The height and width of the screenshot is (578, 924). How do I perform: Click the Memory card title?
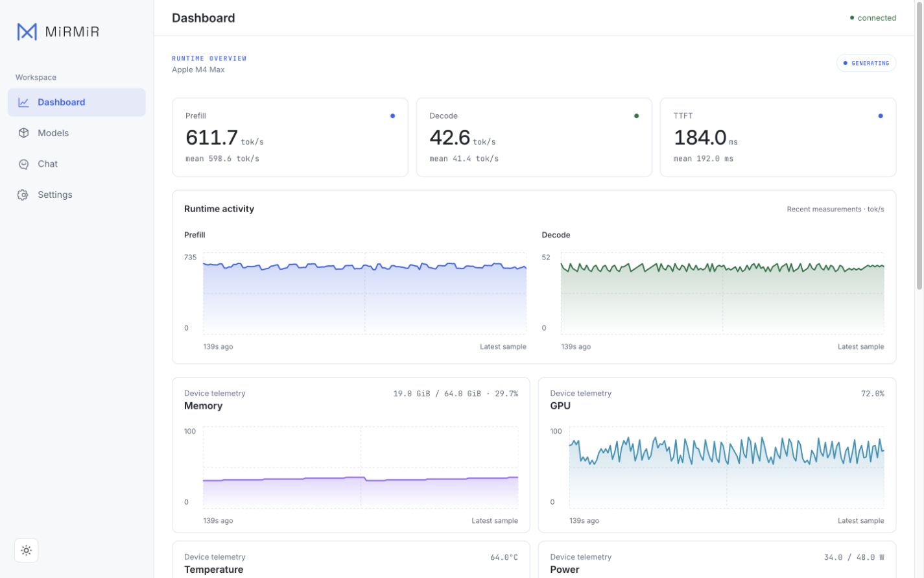pos(203,406)
